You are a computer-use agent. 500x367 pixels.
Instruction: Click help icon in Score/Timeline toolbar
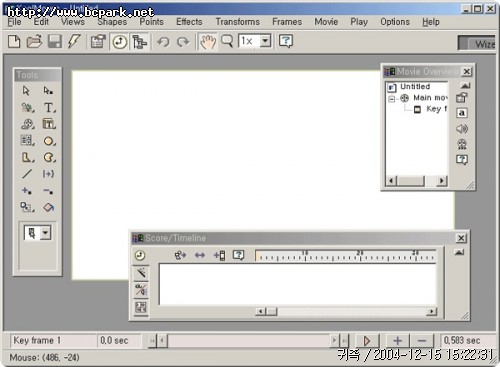point(239,255)
